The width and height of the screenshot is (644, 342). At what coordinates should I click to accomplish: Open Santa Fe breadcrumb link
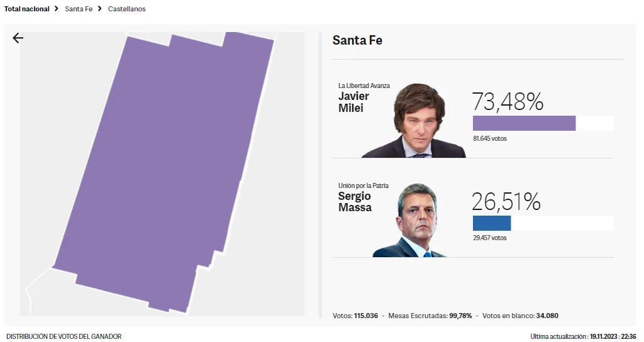[x=79, y=9]
